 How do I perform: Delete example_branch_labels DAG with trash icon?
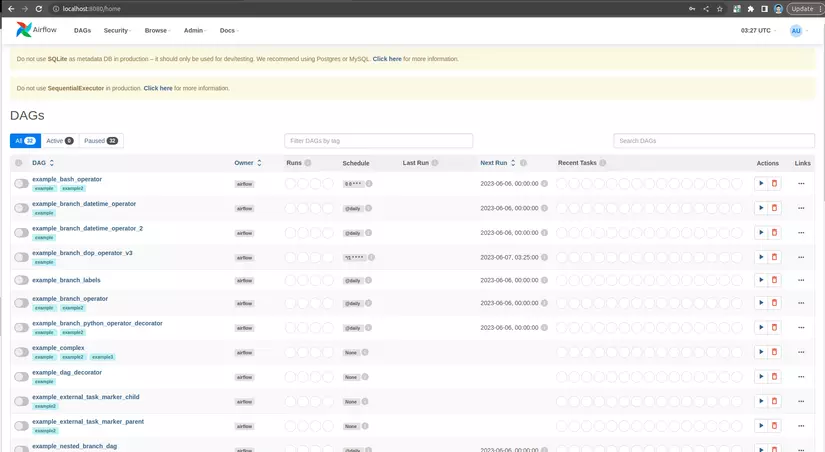point(774,280)
